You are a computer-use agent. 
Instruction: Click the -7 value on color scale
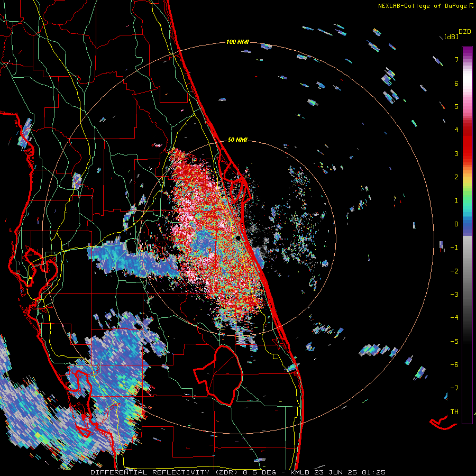[x=454, y=388]
